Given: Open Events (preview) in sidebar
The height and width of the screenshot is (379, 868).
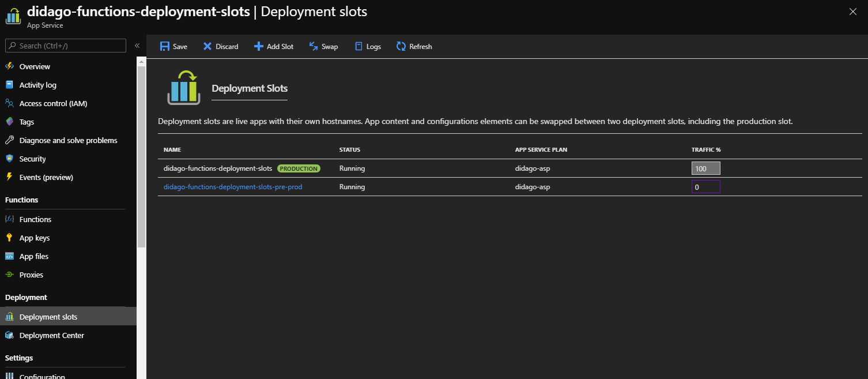Looking at the screenshot, I should point(46,177).
